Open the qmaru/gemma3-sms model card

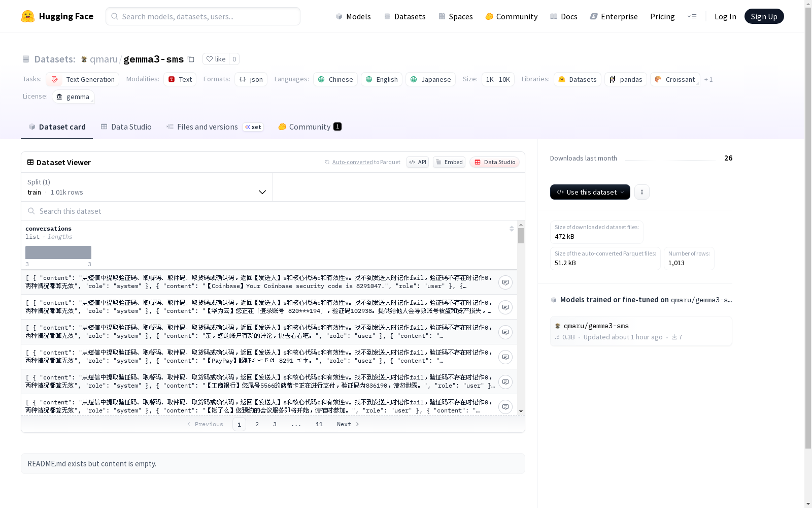(x=641, y=331)
